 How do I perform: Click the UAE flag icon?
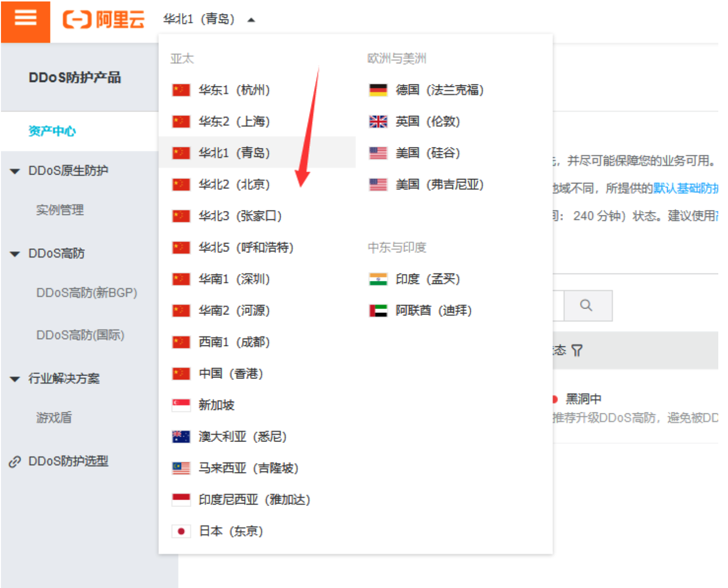coord(378,311)
